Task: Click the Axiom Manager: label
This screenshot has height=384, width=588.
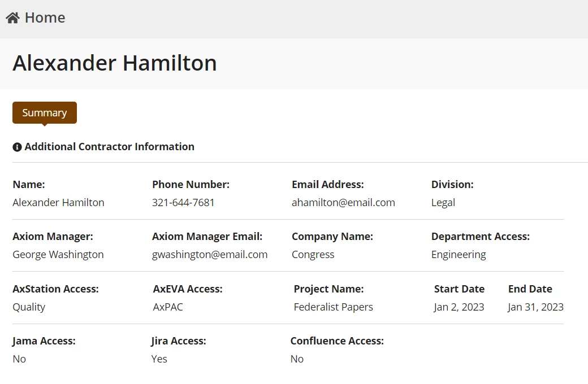Action: (x=53, y=237)
